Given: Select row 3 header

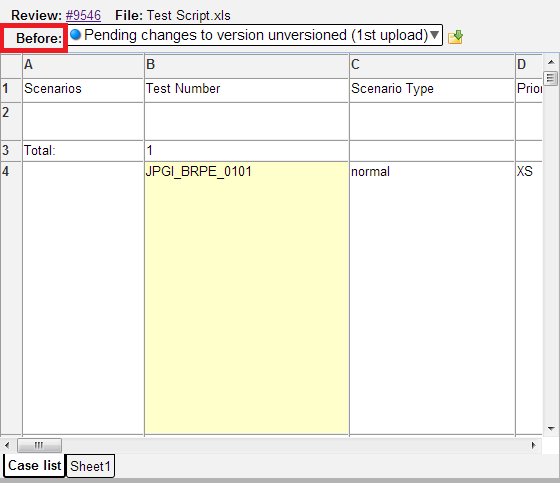Looking at the screenshot, I should coord(11,151).
